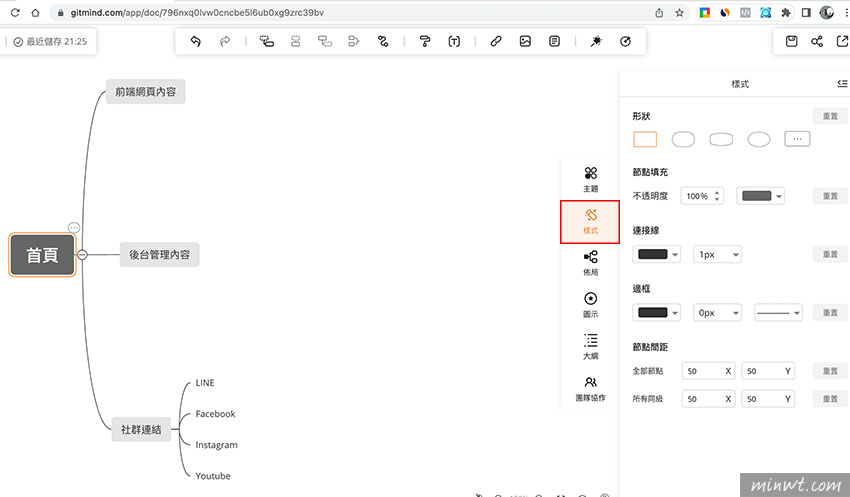Screen dimensions: 850x497
Task: Go to the browser home page
Action: click(x=35, y=12)
